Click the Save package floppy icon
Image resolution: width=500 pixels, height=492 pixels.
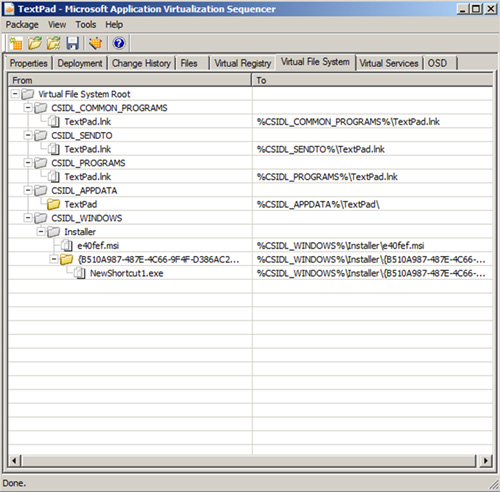[x=72, y=43]
